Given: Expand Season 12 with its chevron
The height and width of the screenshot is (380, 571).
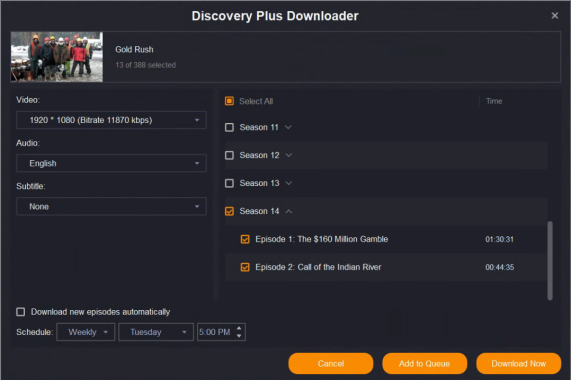Looking at the screenshot, I should point(289,155).
